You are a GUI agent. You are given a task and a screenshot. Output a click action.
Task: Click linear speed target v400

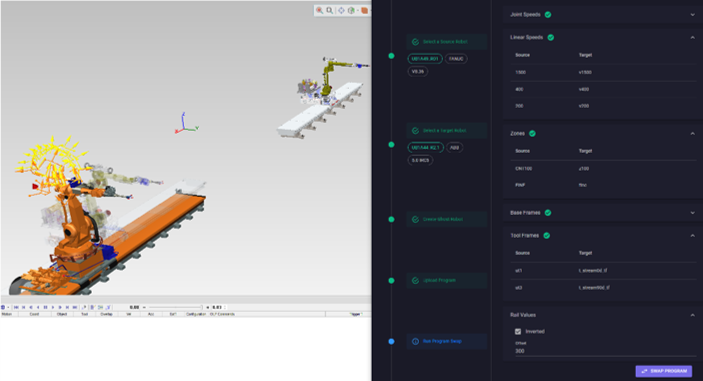(584, 89)
